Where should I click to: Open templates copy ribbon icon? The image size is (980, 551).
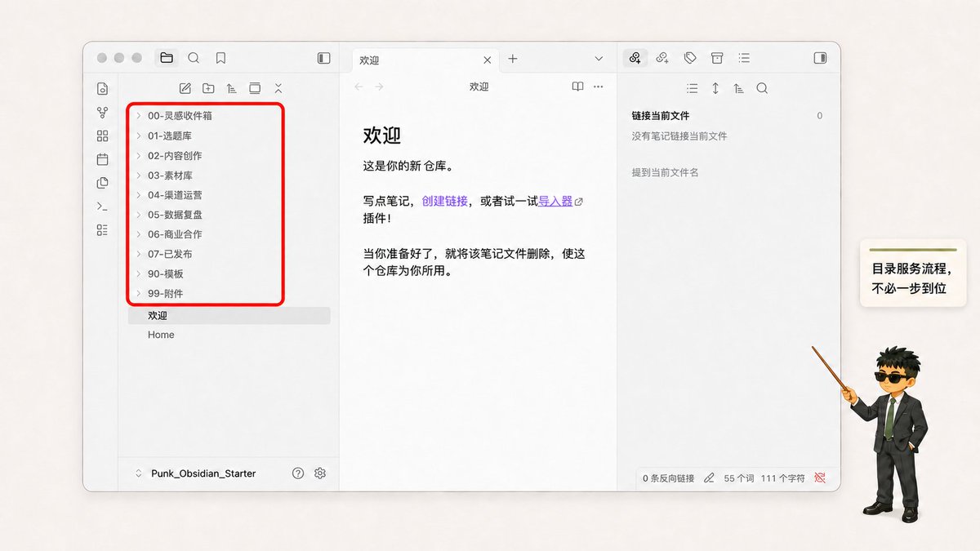pyautogui.click(x=102, y=183)
